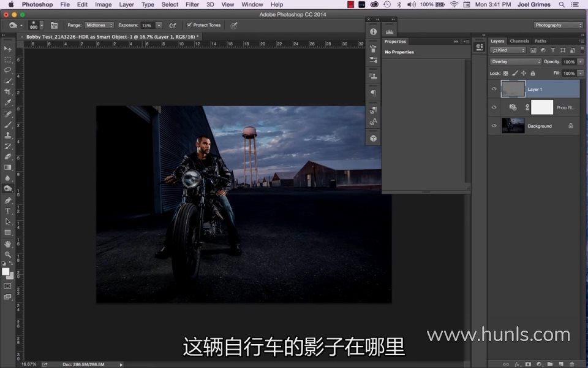Open the Fill slider dropdown arrow
The width and height of the screenshot is (588, 368).
[581, 73]
